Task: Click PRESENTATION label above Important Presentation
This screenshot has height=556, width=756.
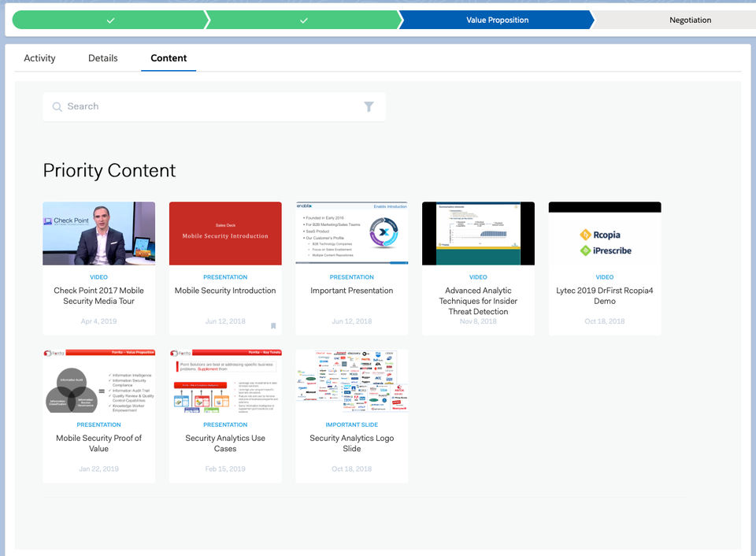Action: tap(351, 277)
